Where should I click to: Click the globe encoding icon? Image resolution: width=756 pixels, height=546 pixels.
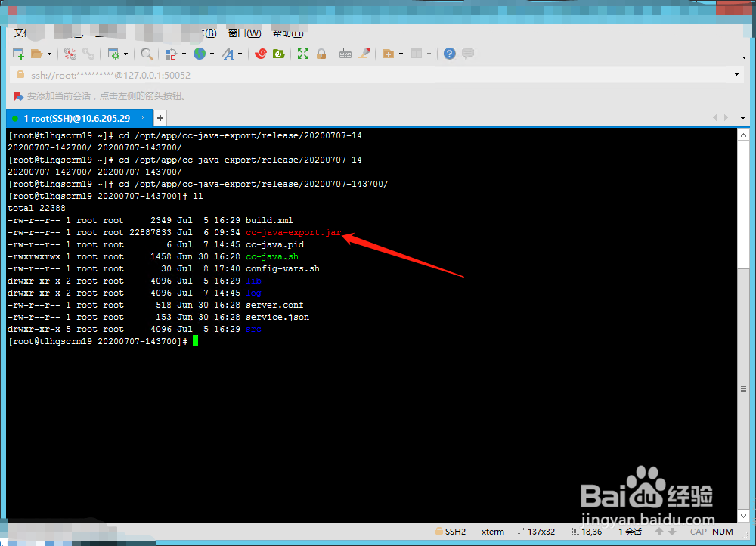(200, 54)
